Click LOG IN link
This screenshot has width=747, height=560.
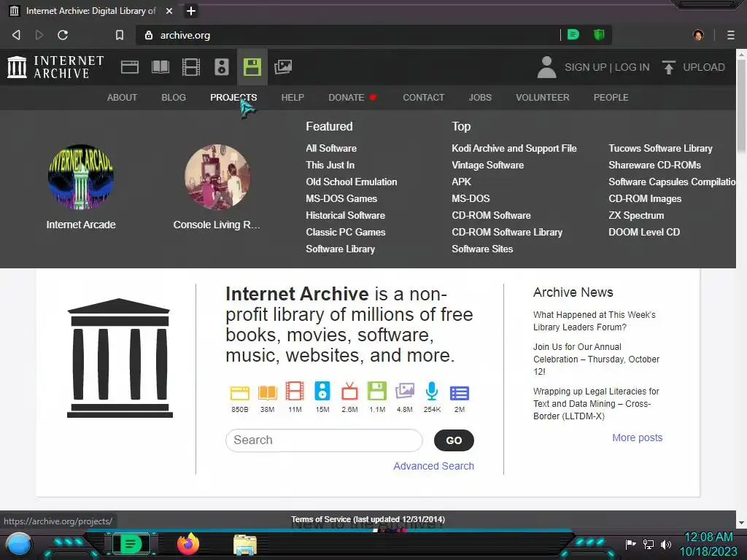(x=632, y=67)
